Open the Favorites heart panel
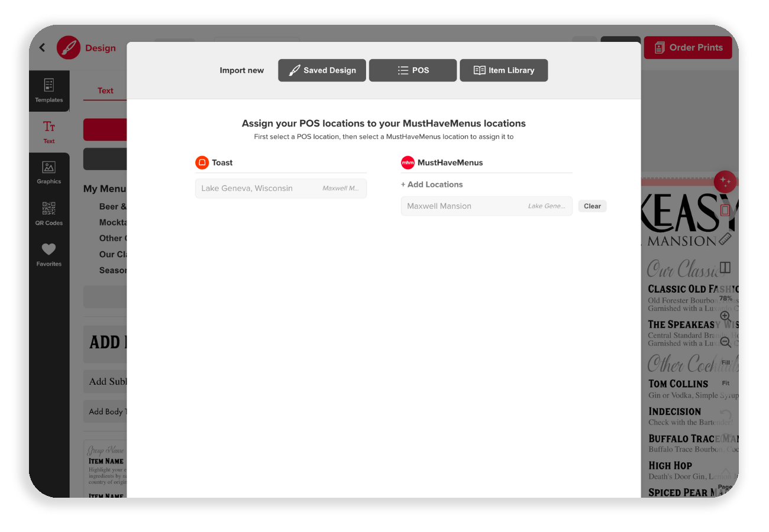Image resolution: width=769 pixels, height=532 pixels. (x=49, y=255)
